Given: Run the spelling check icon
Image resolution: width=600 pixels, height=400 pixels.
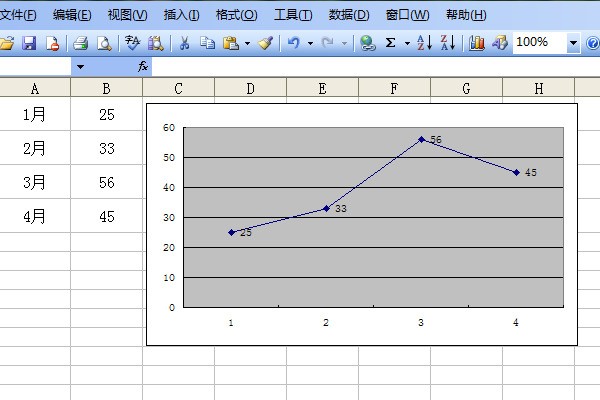Looking at the screenshot, I should coord(132,43).
